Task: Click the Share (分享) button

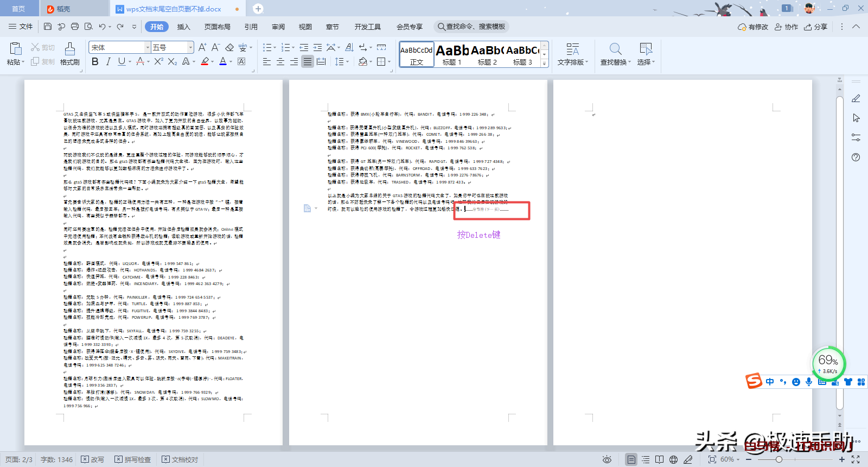Action: pyautogui.click(x=816, y=27)
